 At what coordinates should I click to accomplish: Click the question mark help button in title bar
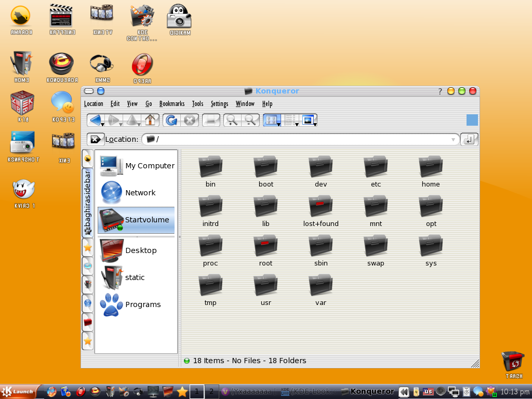coord(440,91)
